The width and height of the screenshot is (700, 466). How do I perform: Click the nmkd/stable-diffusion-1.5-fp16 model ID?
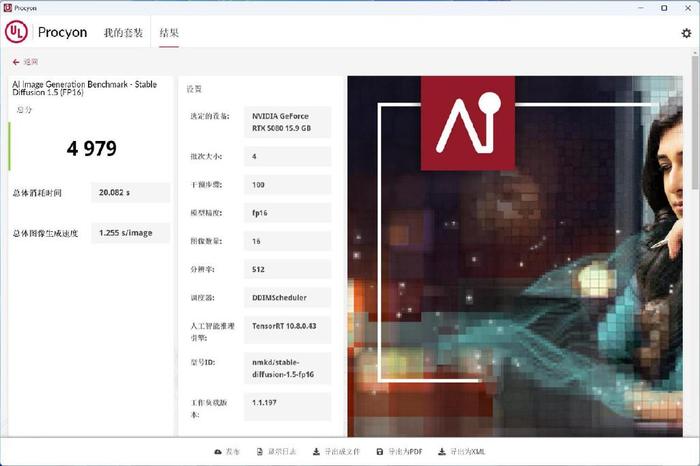point(288,368)
